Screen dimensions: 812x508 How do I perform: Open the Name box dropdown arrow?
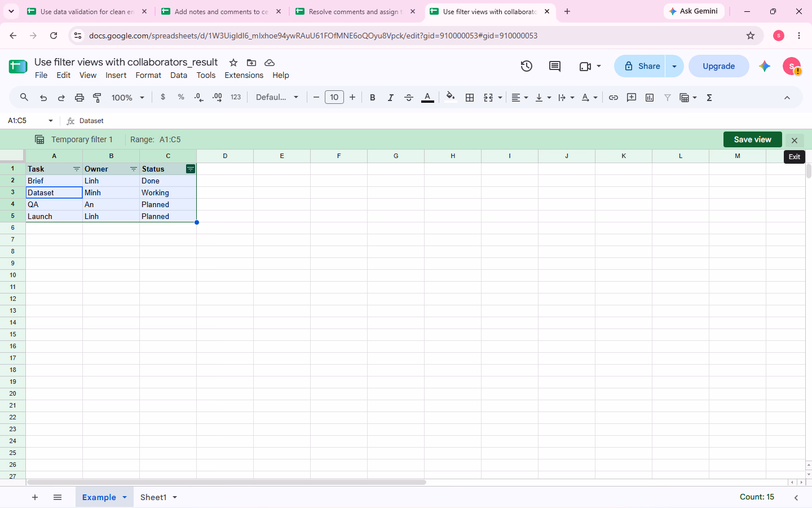coord(51,121)
